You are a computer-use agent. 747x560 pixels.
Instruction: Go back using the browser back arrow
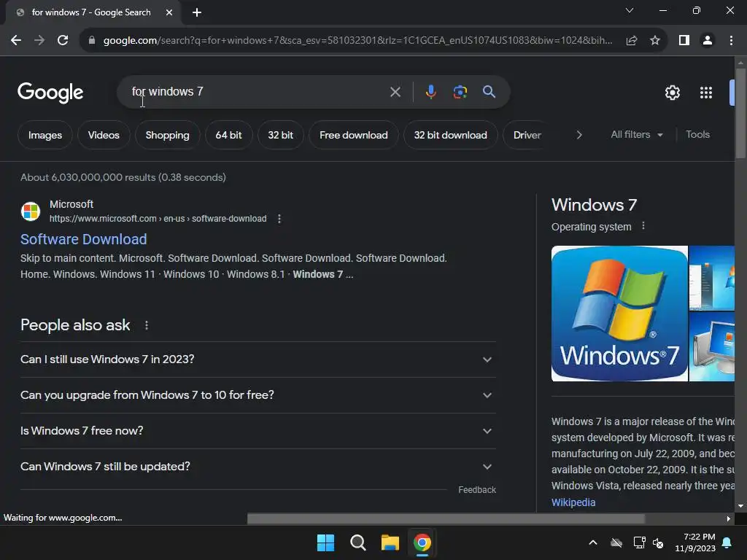click(x=16, y=41)
